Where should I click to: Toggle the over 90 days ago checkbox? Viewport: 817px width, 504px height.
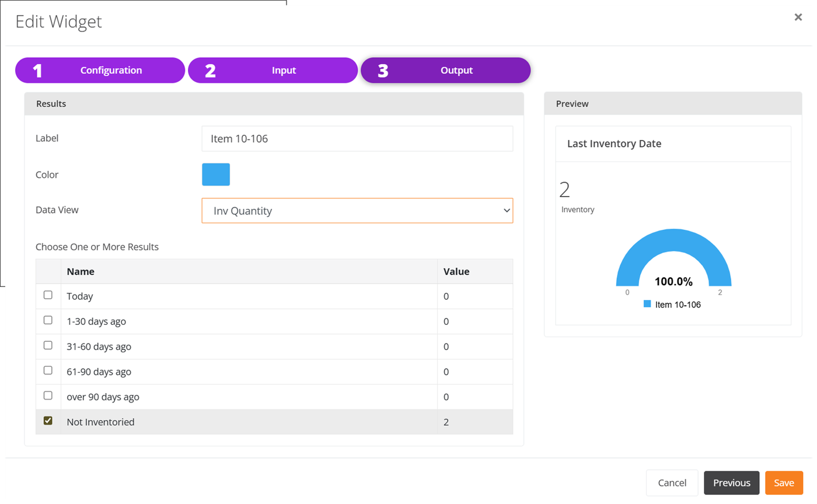point(48,395)
